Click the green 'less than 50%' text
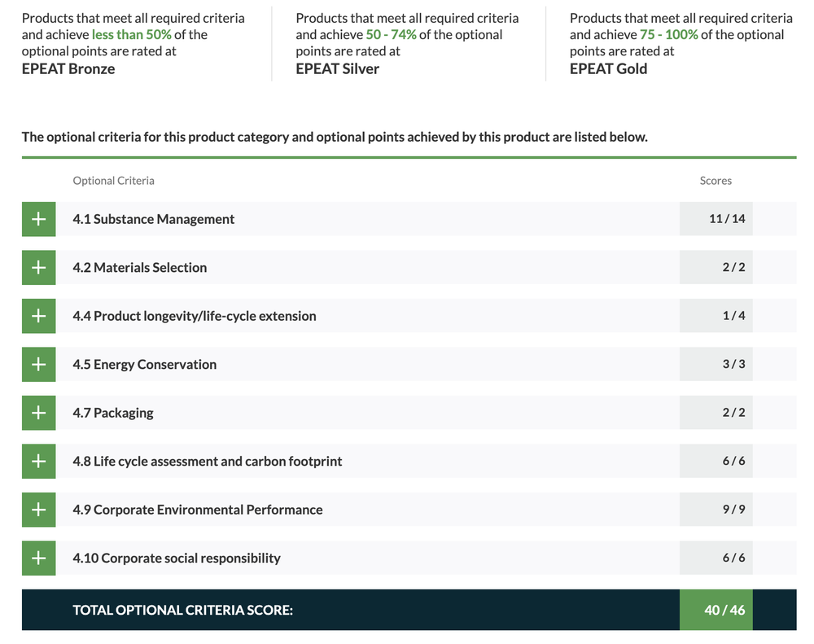 pos(131,35)
